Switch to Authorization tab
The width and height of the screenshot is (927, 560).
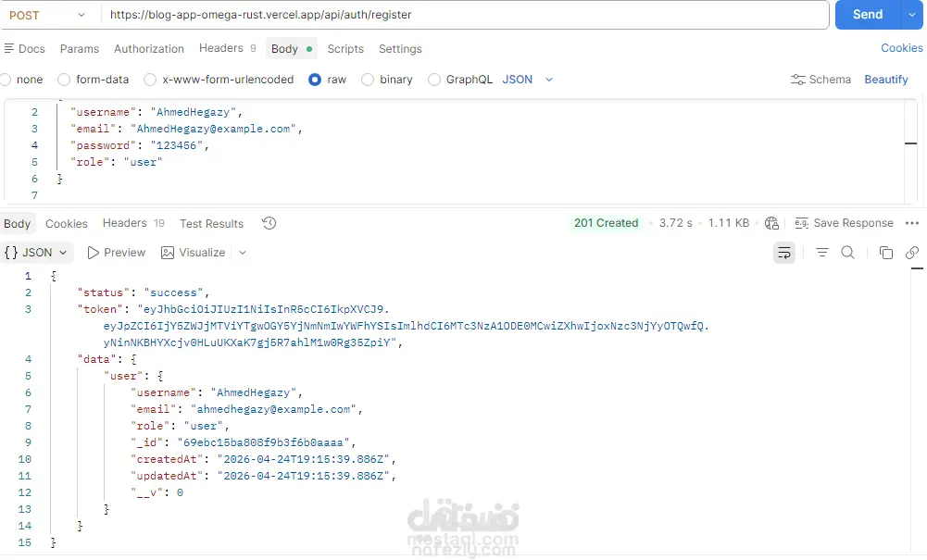point(149,48)
